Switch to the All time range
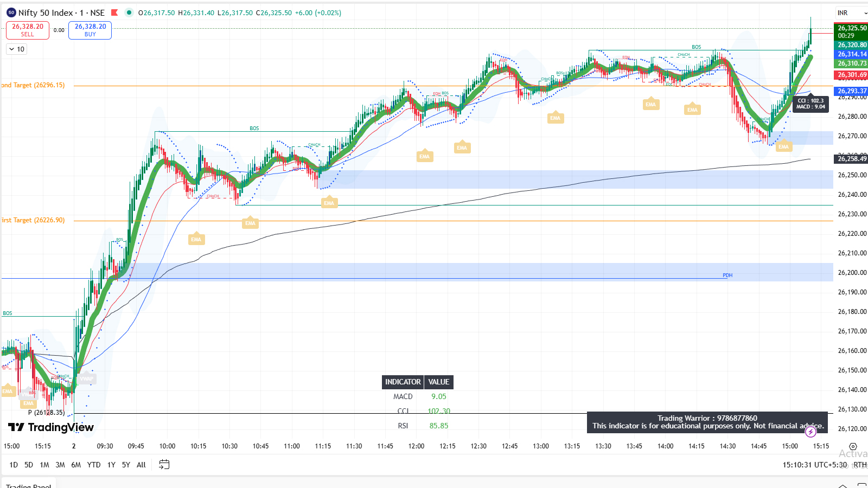The height and width of the screenshot is (488, 868). pyautogui.click(x=141, y=465)
